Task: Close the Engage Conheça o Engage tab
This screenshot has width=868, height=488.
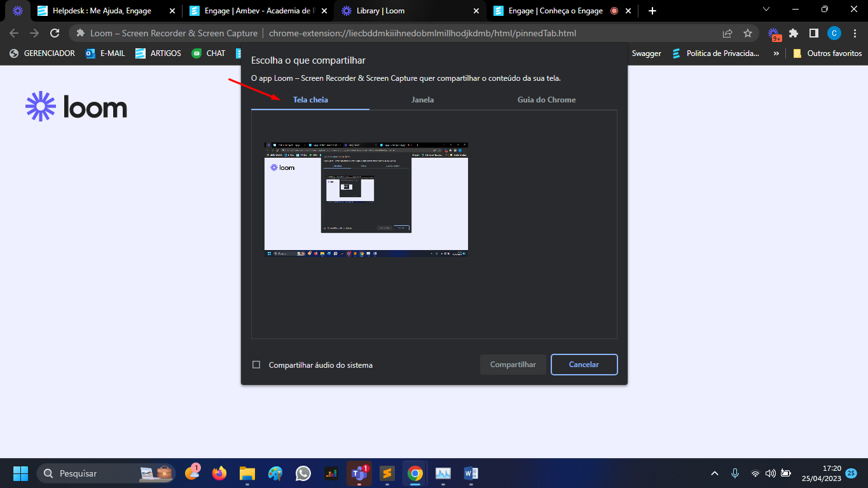Action: coord(628,11)
